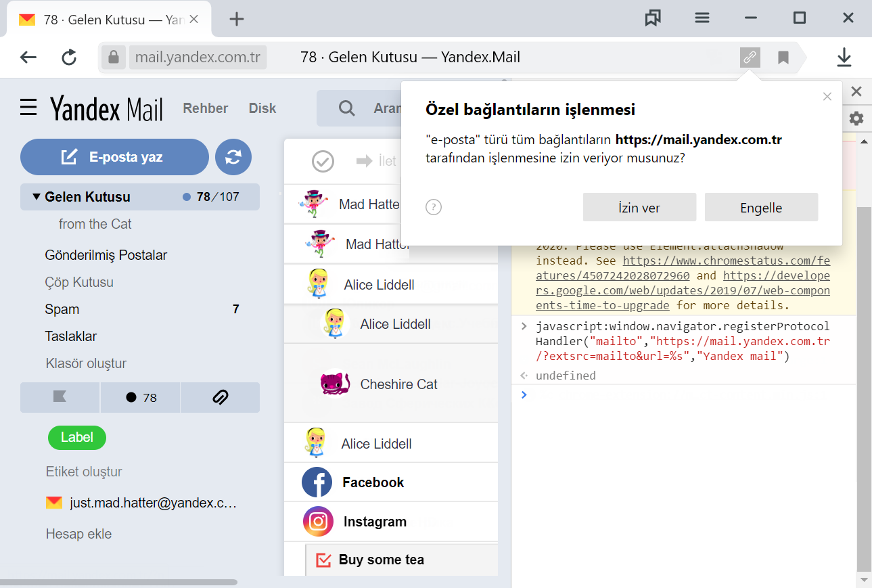
Task: Open the Çöp Kutusu folder
Action: pyautogui.click(x=79, y=282)
